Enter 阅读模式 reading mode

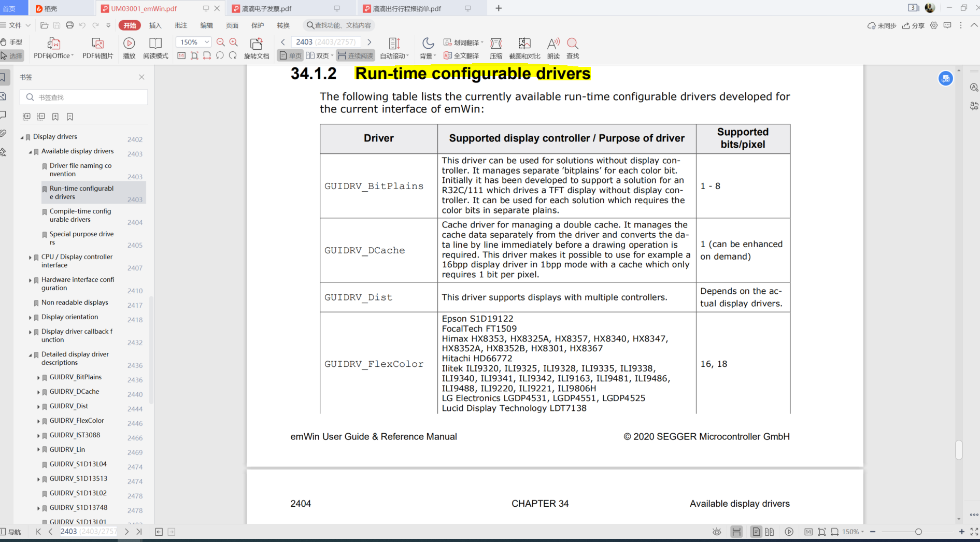pyautogui.click(x=155, y=48)
